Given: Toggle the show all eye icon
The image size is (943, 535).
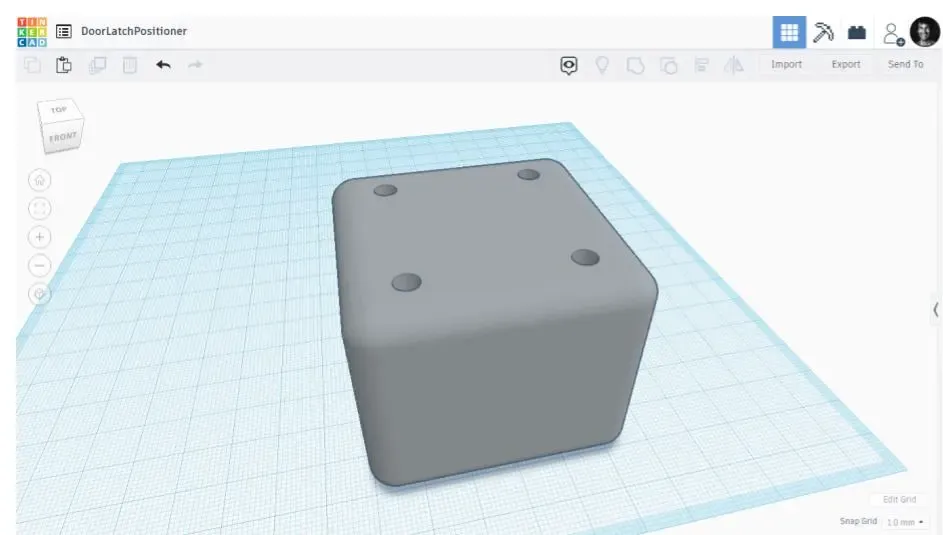Looking at the screenshot, I should 569,65.
